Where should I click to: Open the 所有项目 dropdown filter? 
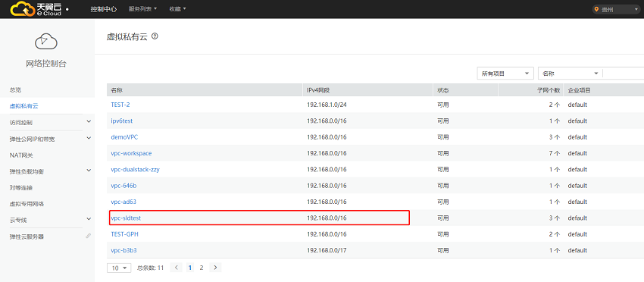pyautogui.click(x=505, y=74)
